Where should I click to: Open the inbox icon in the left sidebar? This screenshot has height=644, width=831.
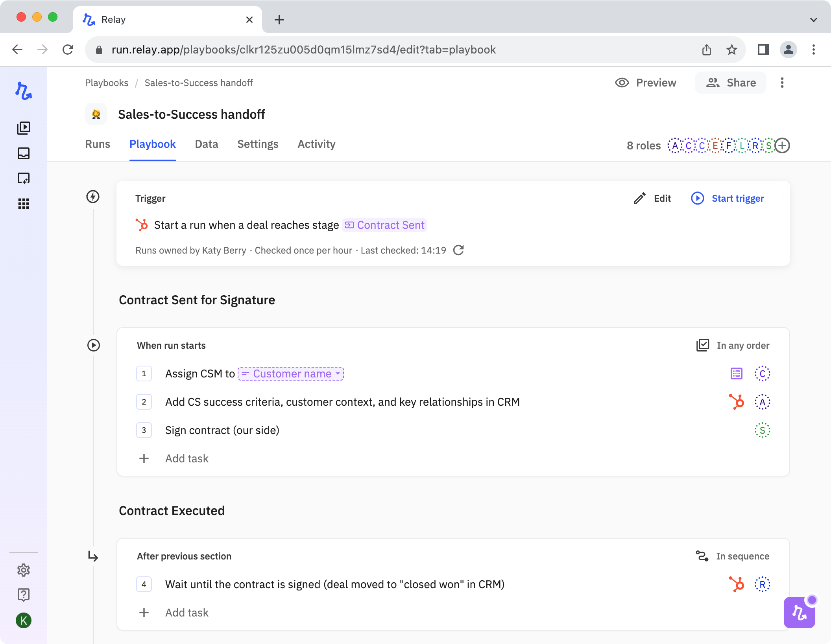coord(24,153)
